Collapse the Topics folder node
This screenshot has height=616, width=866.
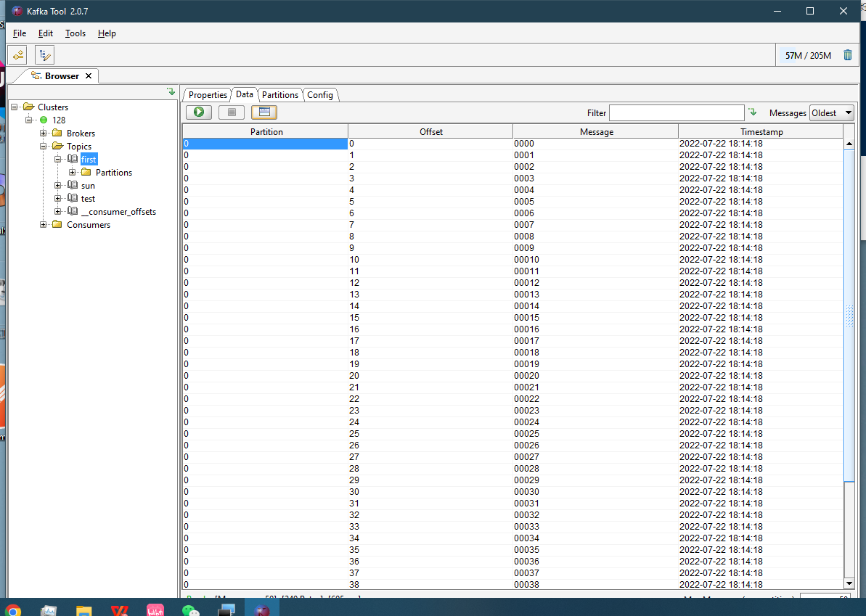tap(44, 147)
